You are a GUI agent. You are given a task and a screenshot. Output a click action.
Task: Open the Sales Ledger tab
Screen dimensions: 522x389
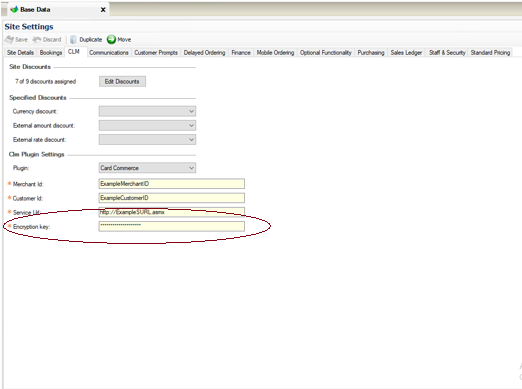tap(406, 53)
